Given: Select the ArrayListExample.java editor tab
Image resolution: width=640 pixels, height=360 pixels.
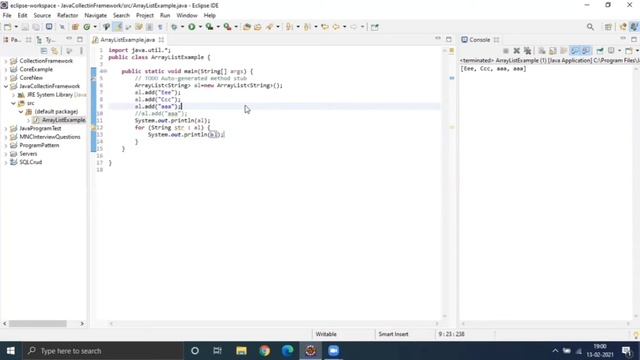Looking at the screenshot, I should click(128, 40).
